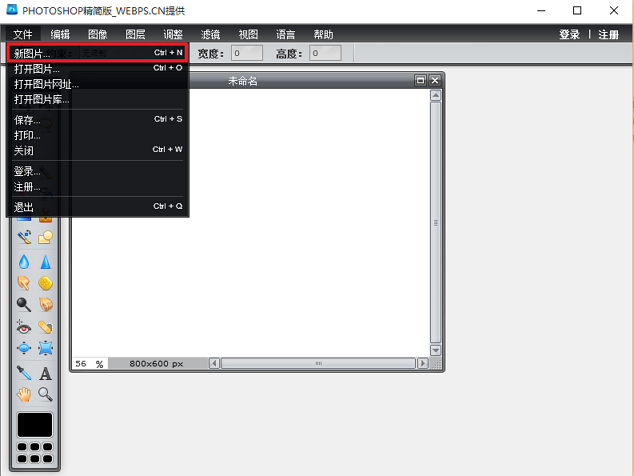Open the 语言 menu
The width and height of the screenshot is (634, 476).
(x=285, y=34)
